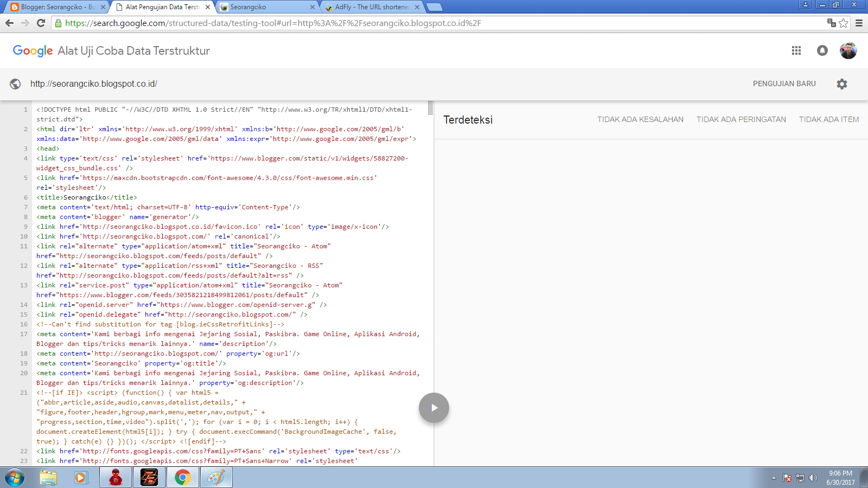868x488 pixels.
Task: Click the meta generator 'blogger' code line
Action: pos(118,217)
